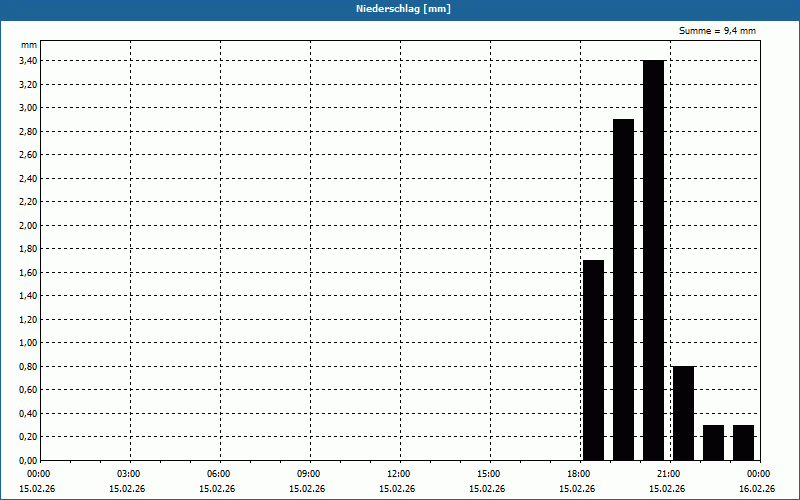
Task: Click the 18:00 time axis label
Action: 578,474
